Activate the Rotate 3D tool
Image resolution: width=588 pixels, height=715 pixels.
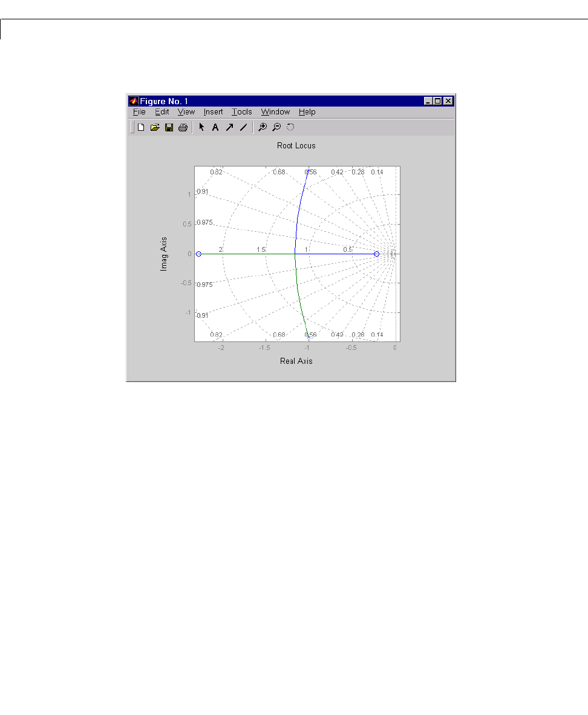[290, 127]
